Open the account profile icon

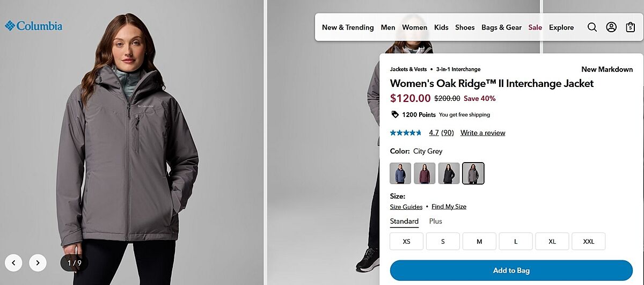[611, 27]
